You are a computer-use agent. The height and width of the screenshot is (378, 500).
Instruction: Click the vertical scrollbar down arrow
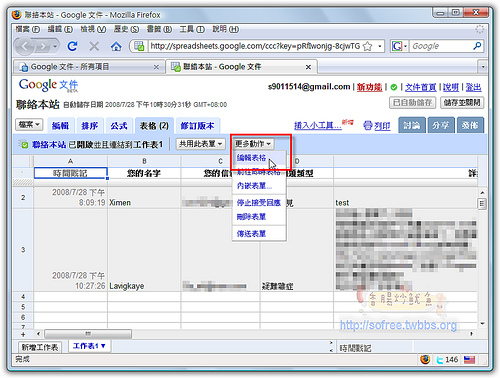[482, 323]
